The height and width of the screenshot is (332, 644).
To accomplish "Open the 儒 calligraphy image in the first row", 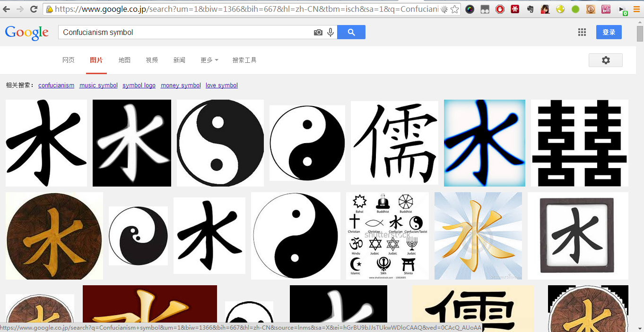I will click(394, 143).
